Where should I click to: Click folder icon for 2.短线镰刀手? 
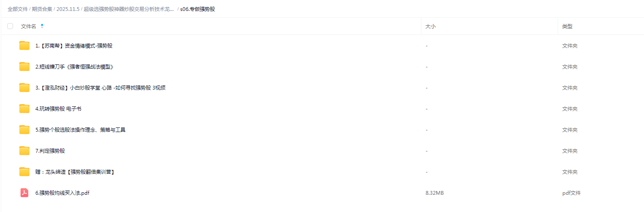pos(24,66)
